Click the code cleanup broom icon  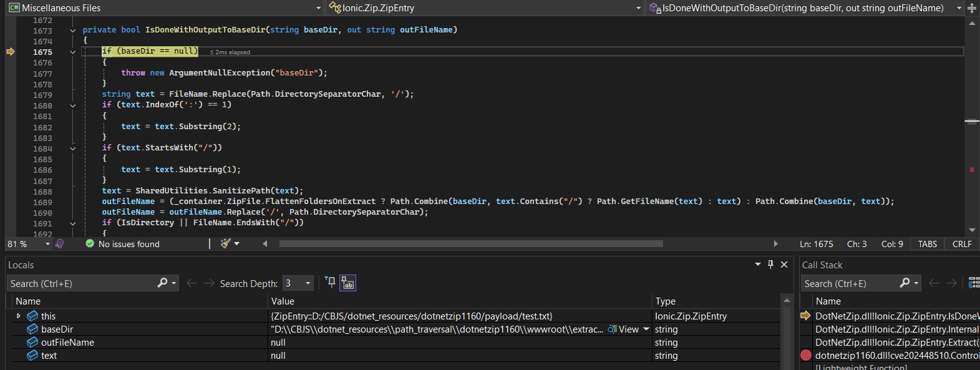226,243
